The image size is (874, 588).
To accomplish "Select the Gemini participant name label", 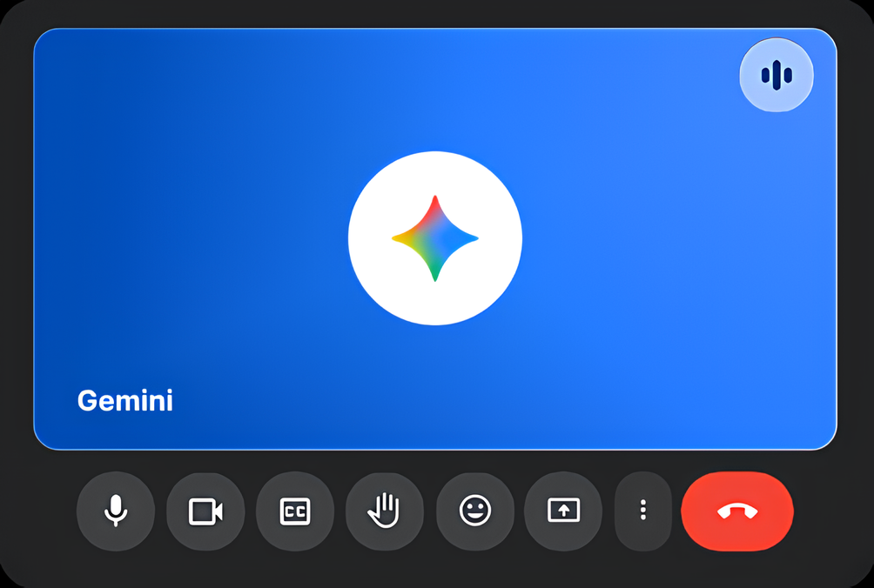I will pyautogui.click(x=124, y=400).
